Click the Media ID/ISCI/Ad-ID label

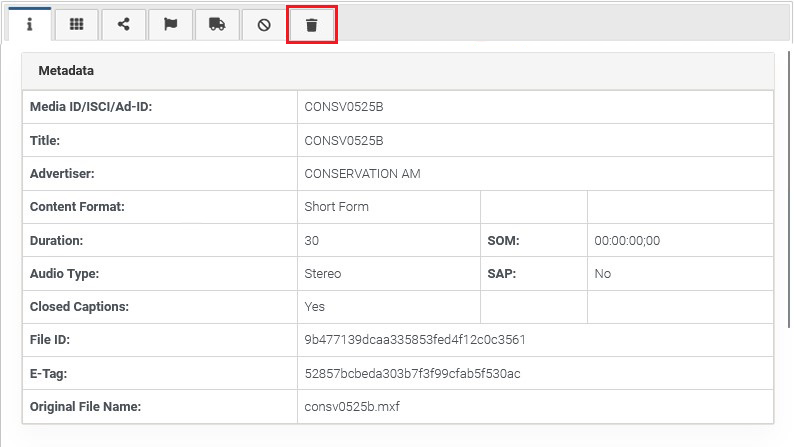pyautogui.click(x=91, y=107)
